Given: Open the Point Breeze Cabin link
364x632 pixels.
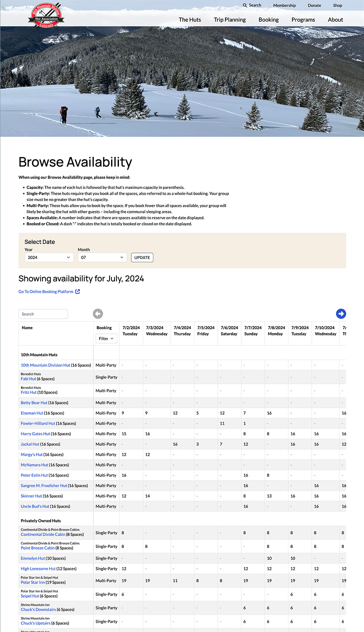Looking at the screenshot, I should [x=38, y=548].
